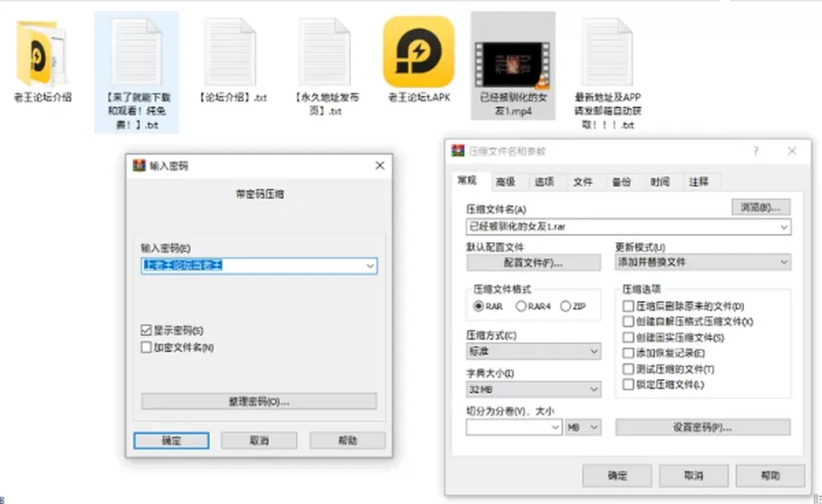Select the ZIP format radio button
The width and height of the screenshot is (822, 504).
pos(565,306)
